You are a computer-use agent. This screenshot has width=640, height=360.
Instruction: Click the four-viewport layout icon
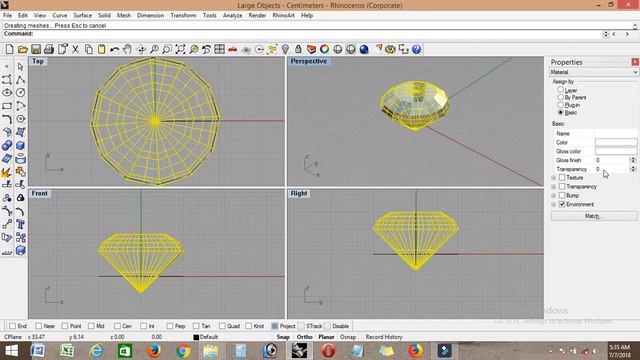(x=220, y=49)
